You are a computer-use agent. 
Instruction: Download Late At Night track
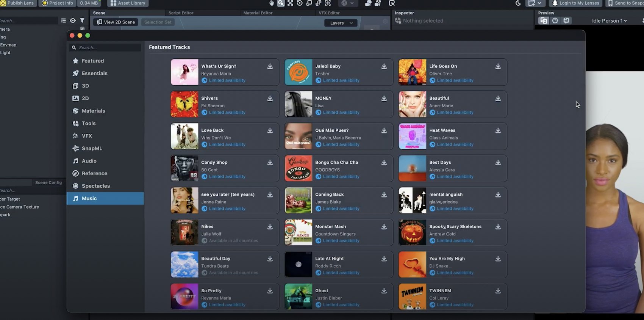(384, 259)
